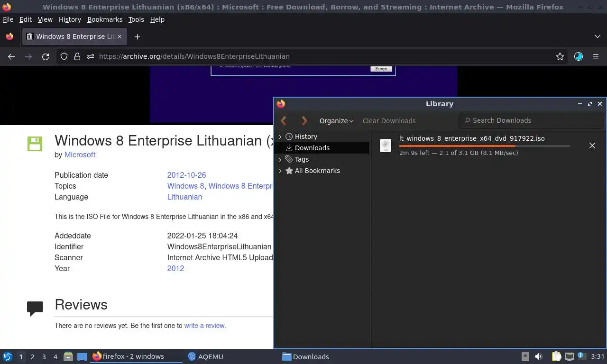The image size is (607, 364).
Task: Click Library back navigation arrow
Action: pos(284,121)
